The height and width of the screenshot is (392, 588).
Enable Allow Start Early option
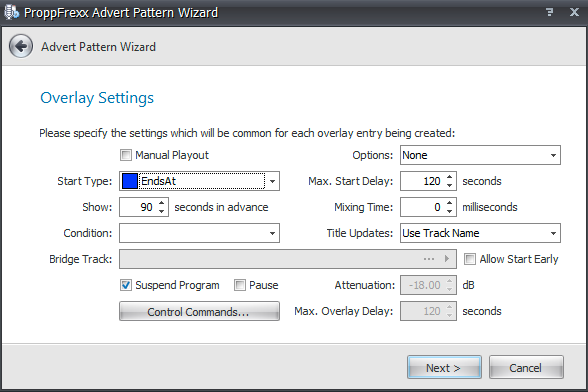[x=470, y=259]
